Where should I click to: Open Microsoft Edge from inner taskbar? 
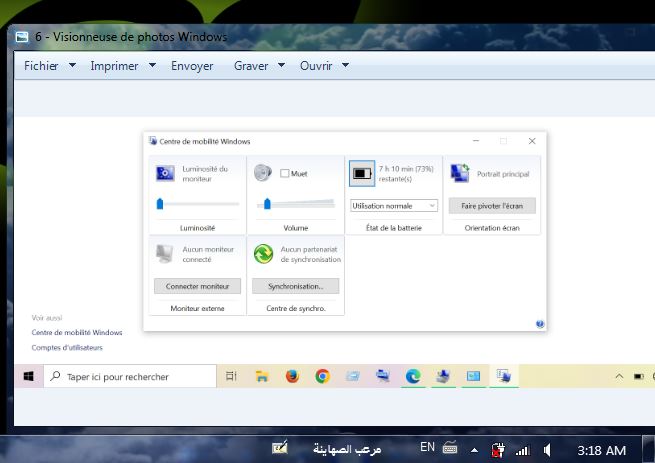pyautogui.click(x=413, y=377)
